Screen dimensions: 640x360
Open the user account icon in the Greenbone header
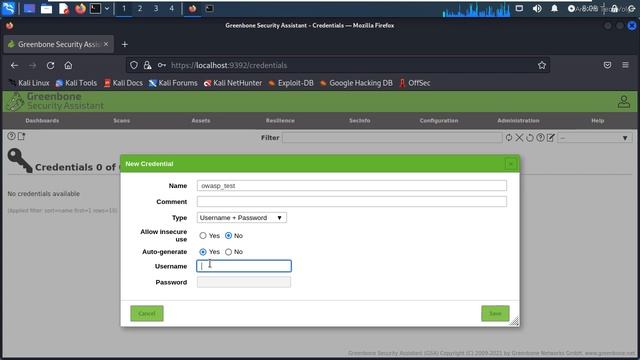624,102
